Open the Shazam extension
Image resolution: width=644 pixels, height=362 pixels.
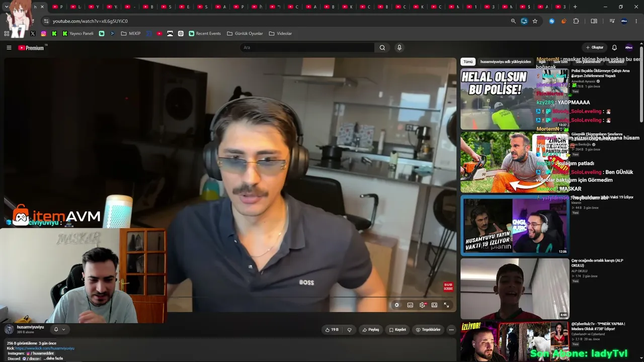552,21
